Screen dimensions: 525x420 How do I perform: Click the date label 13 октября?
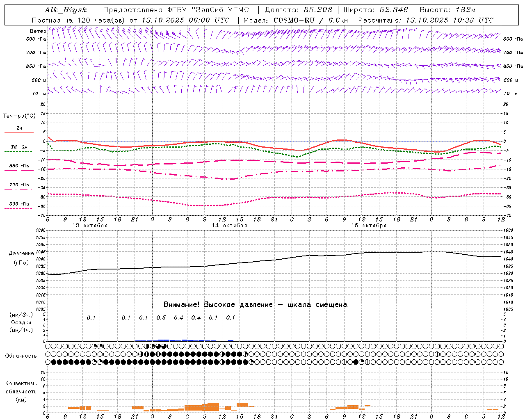[90, 226]
